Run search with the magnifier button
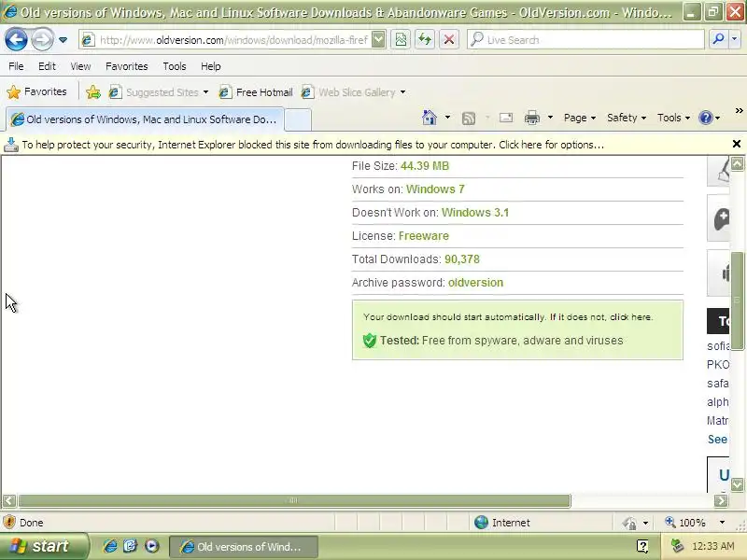747x560 pixels. tap(718, 40)
